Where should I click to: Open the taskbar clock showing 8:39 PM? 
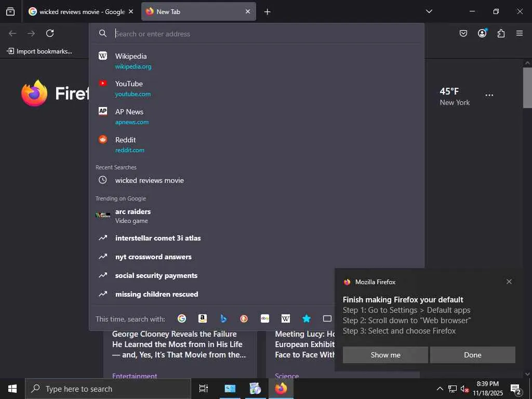point(488,389)
